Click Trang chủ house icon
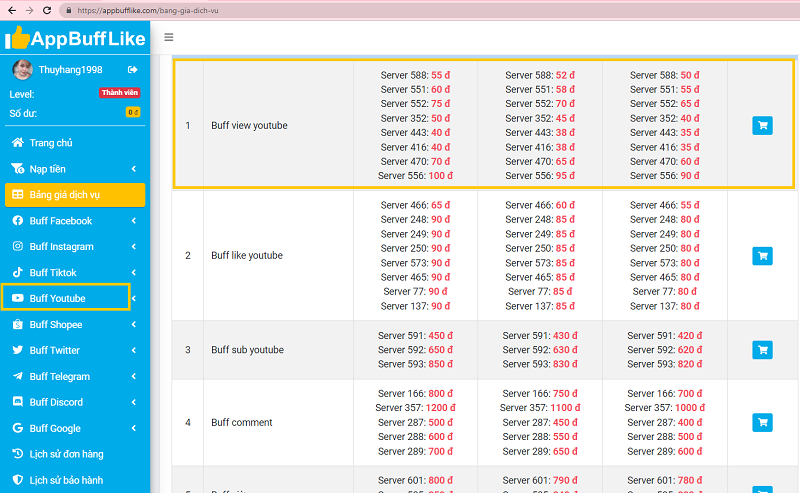 tap(18, 142)
